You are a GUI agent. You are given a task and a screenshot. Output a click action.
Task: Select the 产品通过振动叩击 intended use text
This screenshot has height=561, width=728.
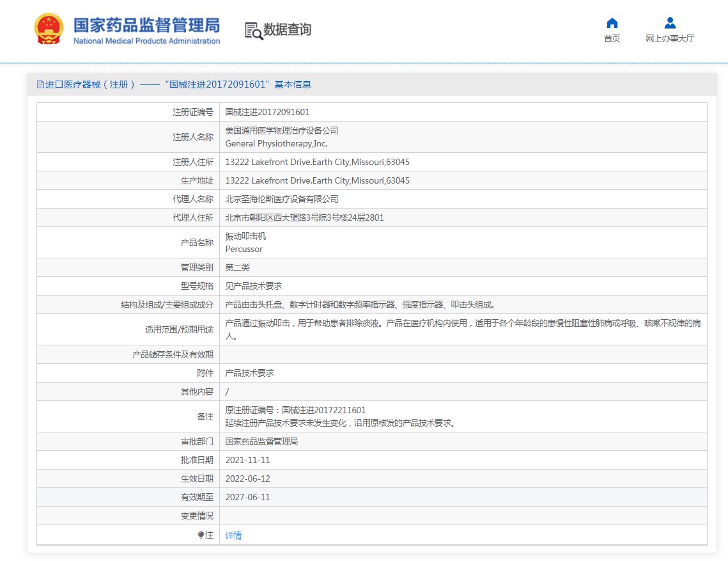point(463,329)
